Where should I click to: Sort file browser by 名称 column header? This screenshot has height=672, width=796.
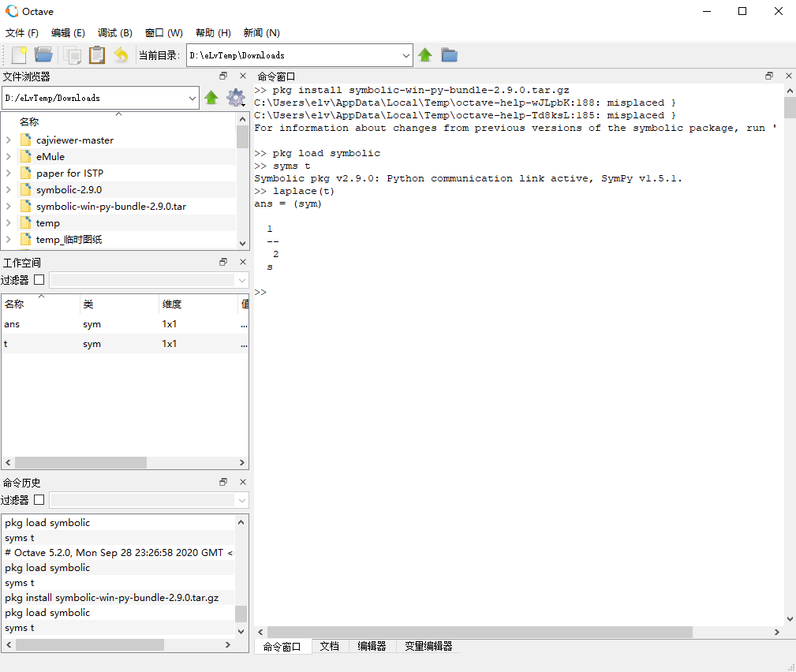pyautogui.click(x=119, y=121)
